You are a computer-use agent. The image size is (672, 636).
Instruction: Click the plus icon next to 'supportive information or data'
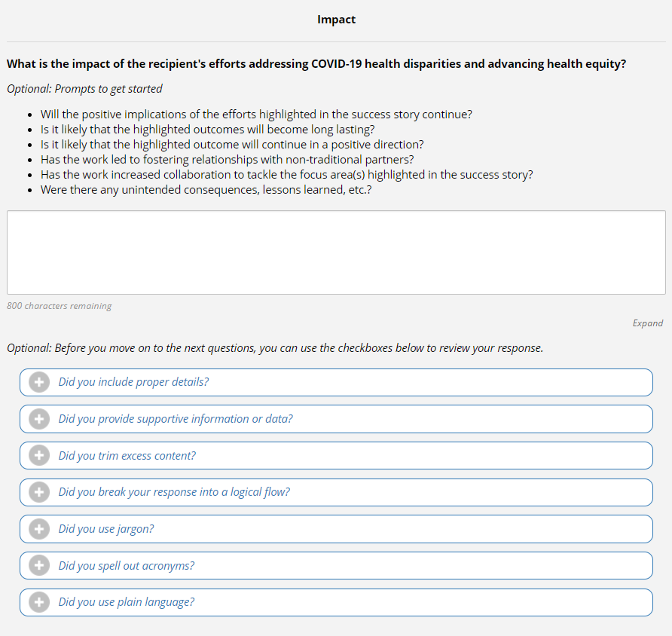click(39, 419)
